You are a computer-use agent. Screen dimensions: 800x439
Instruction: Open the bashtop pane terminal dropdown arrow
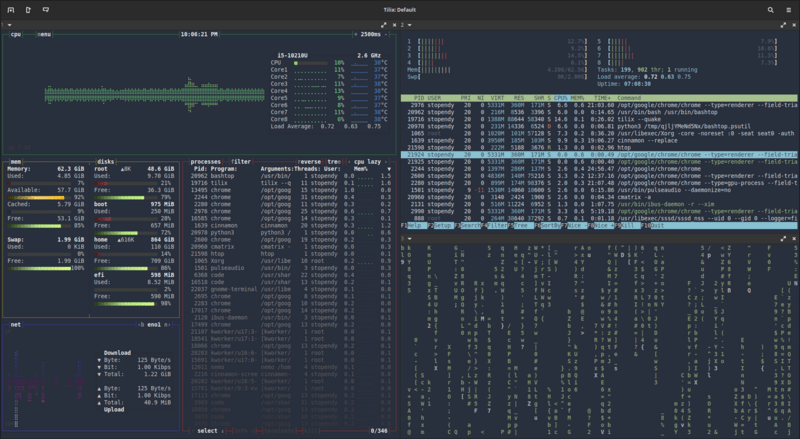click(x=9, y=26)
